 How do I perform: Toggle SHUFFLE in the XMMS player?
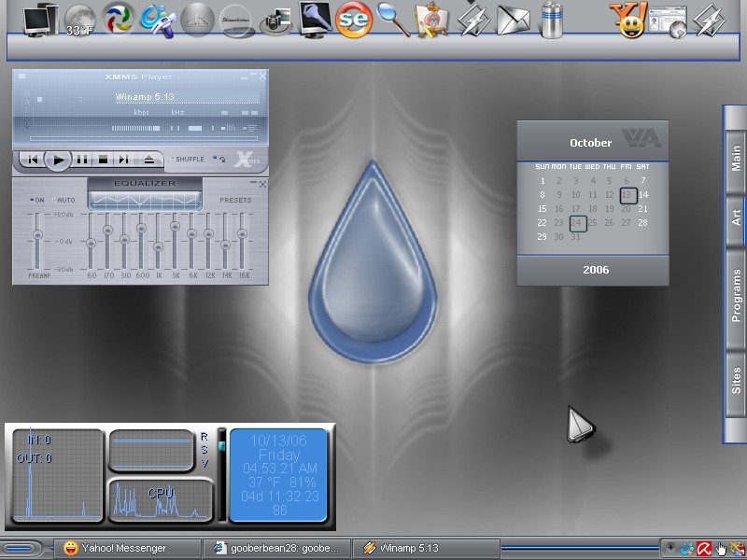tap(188, 159)
